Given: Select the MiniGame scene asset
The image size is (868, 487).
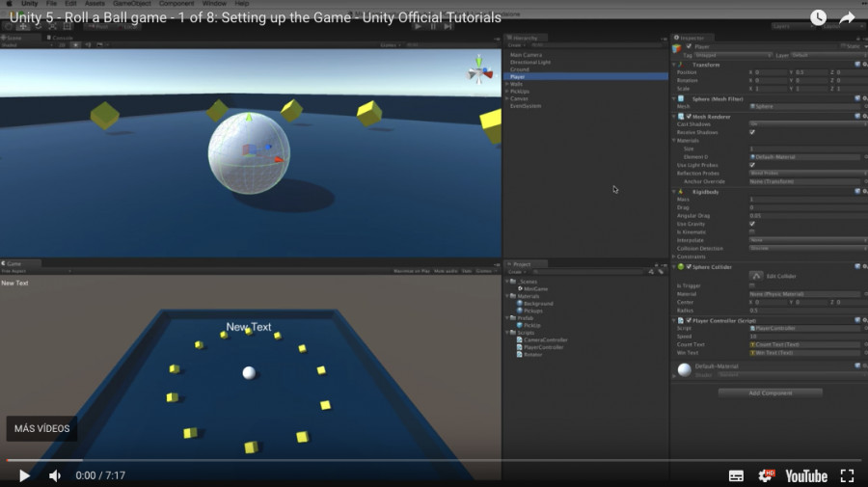Looking at the screenshot, I should 532,289.
